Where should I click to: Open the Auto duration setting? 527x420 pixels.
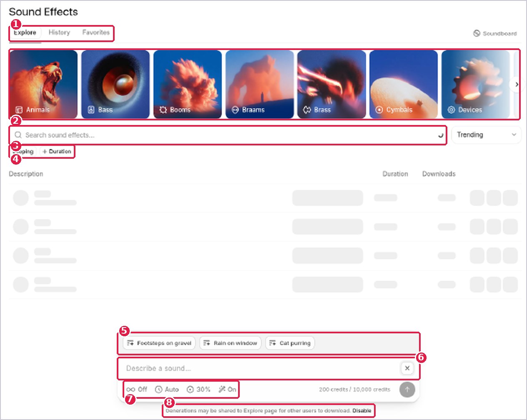[167, 389]
